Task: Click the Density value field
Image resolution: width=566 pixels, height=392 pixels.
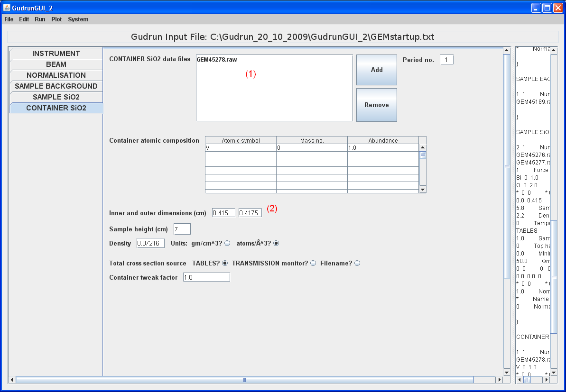Action: click(x=150, y=243)
